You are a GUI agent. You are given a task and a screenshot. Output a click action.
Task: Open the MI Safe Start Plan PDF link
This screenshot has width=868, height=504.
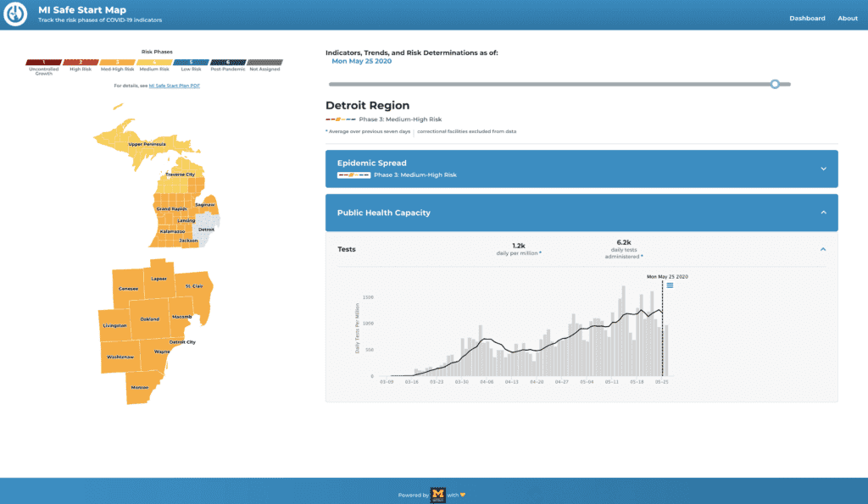175,86
